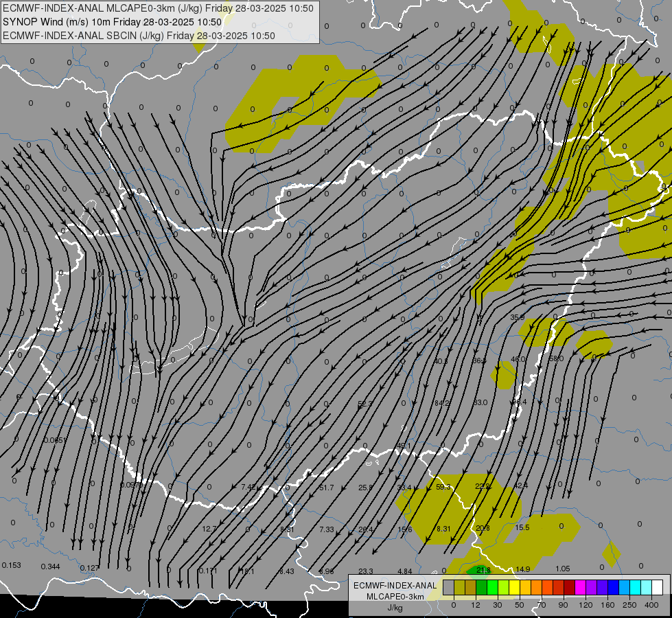672x618 pixels.
Task: Click the map value 7.33
Action: [327, 529]
